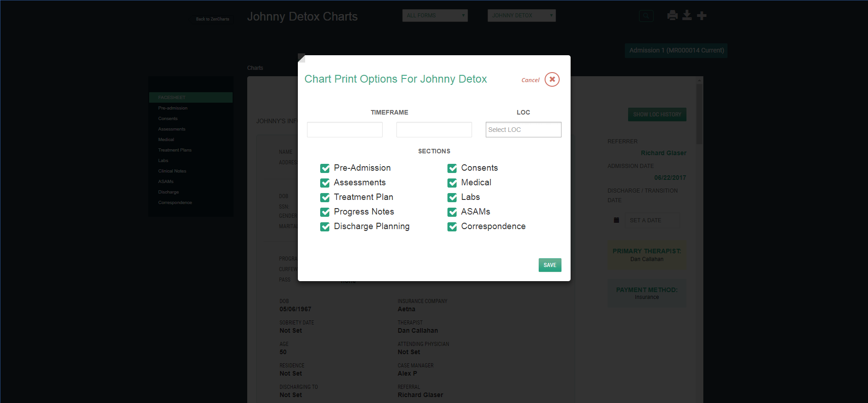Click admission date 06/22/2017

(x=670, y=178)
